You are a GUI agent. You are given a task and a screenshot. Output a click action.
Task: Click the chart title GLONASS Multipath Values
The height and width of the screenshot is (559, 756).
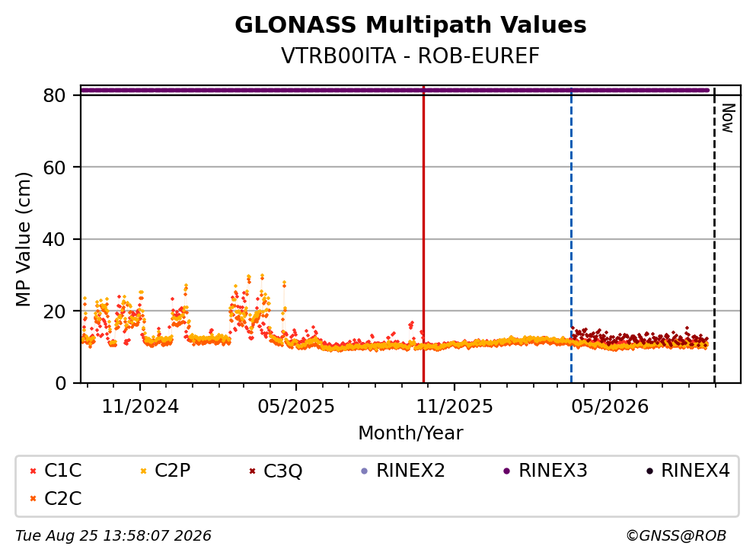(410, 25)
